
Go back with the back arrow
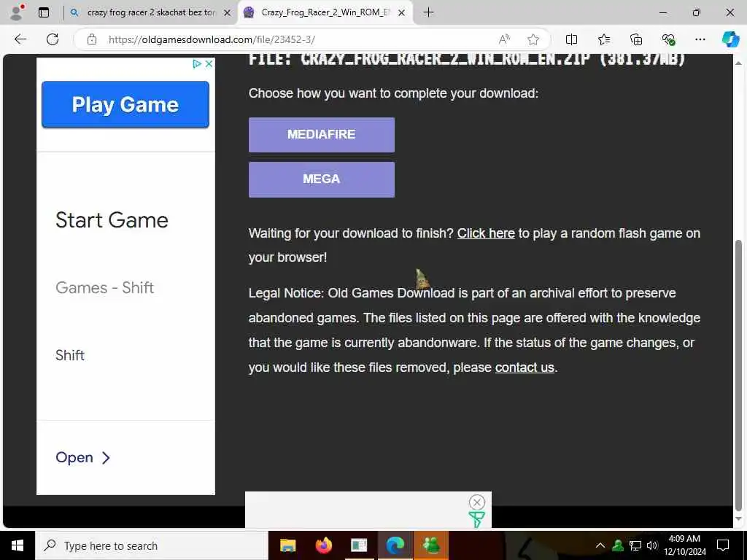pyautogui.click(x=20, y=39)
